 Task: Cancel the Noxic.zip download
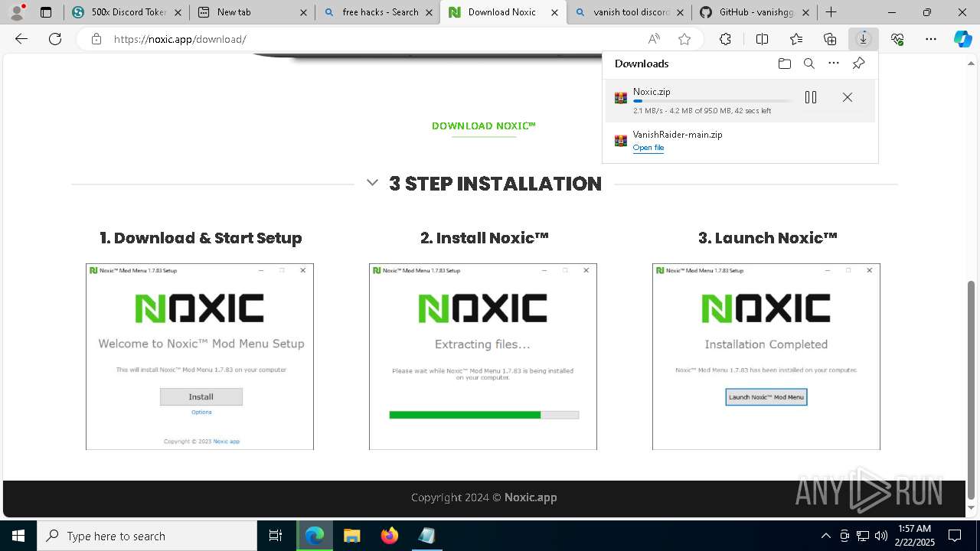pos(847,97)
